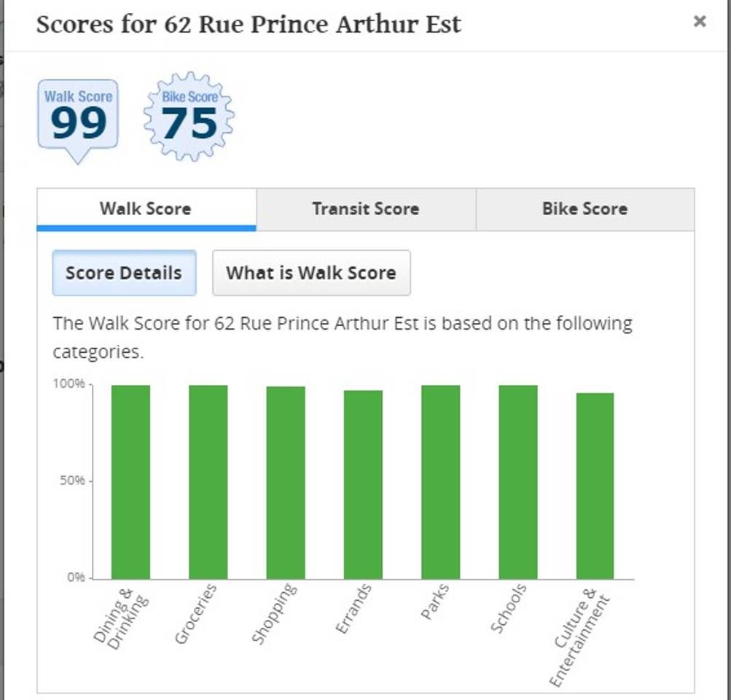This screenshot has height=700, width=731.
Task: Open What is Walk Score explanation
Action: tap(311, 273)
